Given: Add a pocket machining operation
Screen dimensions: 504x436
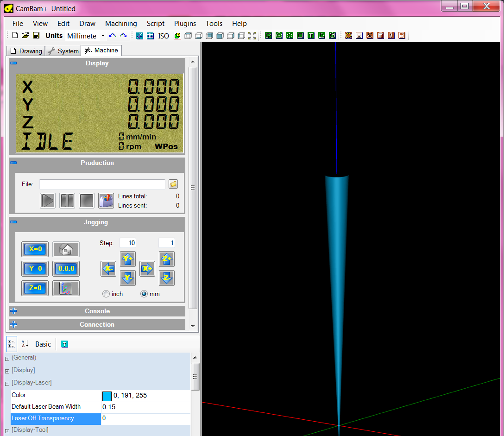Looking at the screenshot, I should click(x=359, y=35).
